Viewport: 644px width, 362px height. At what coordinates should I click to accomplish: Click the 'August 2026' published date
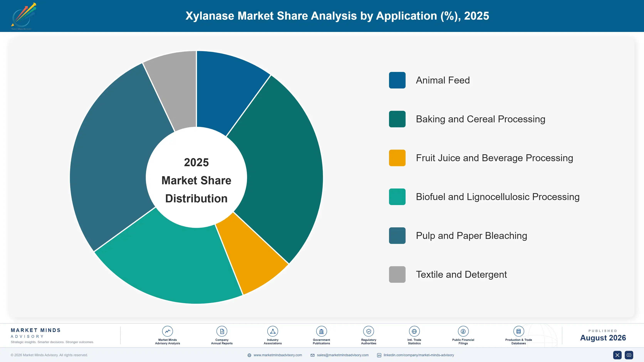coord(603,338)
